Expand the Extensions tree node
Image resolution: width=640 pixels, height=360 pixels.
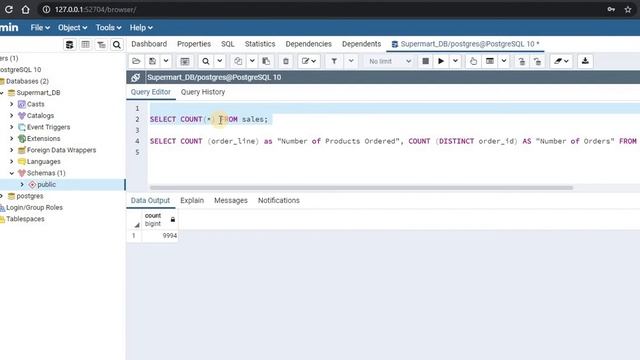point(11,138)
